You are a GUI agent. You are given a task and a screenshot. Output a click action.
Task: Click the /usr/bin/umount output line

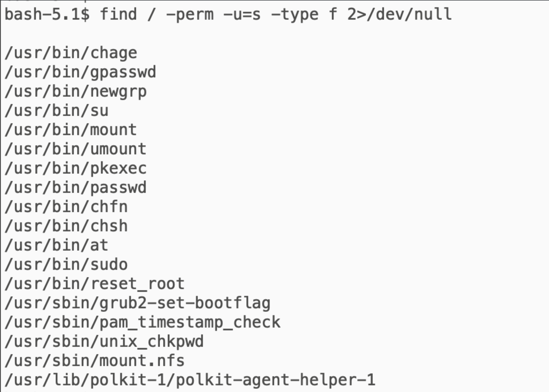[x=76, y=149]
